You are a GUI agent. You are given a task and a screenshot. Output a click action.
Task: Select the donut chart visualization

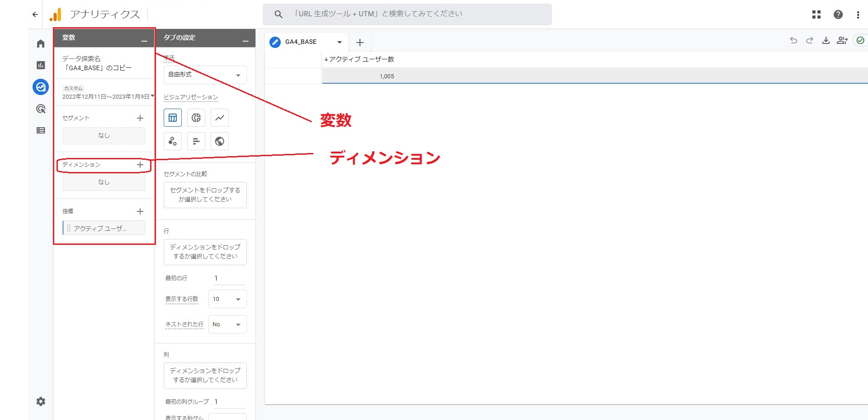pyautogui.click(x=196, y=118)
